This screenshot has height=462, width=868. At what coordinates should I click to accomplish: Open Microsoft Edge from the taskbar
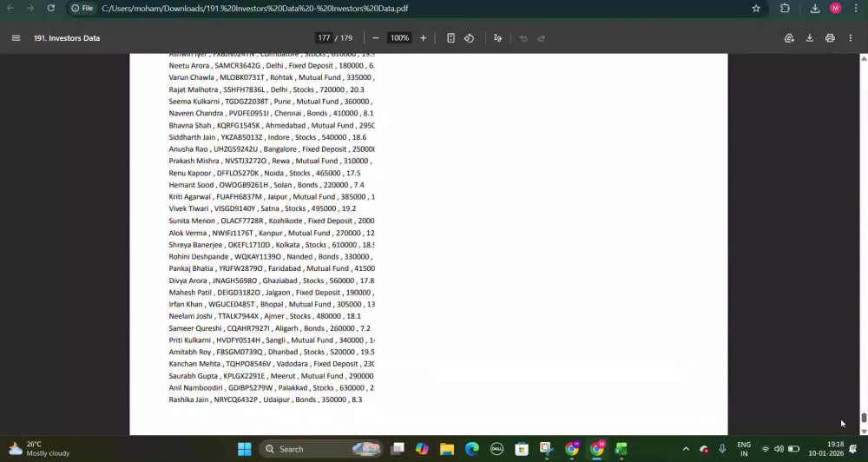click(x=471, y=449)
